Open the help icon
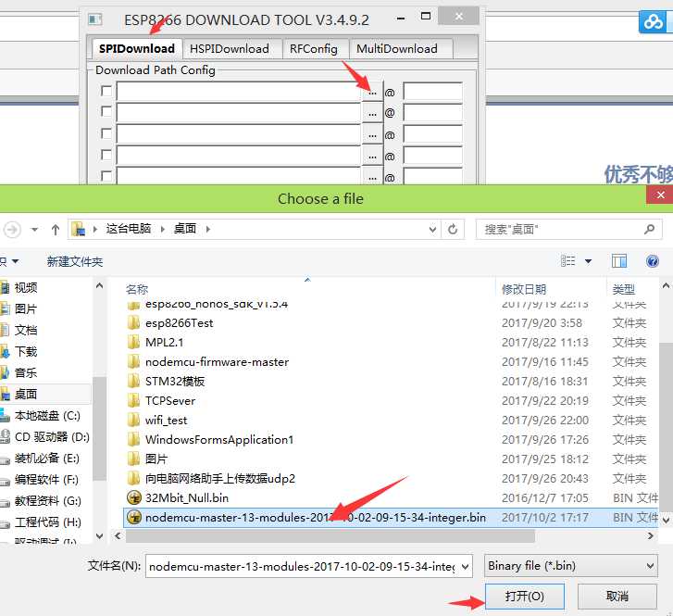 653,260
